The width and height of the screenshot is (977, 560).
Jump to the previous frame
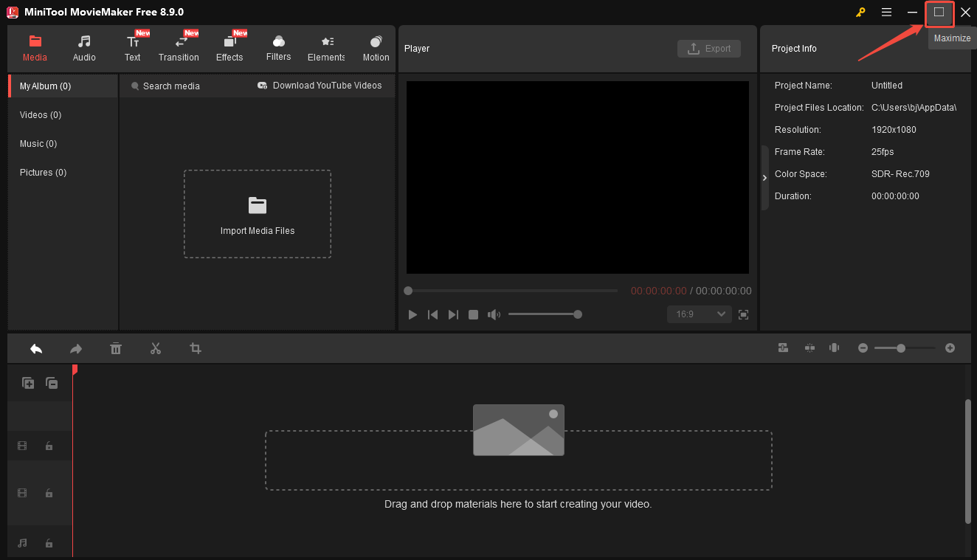[x=433, y=315]
